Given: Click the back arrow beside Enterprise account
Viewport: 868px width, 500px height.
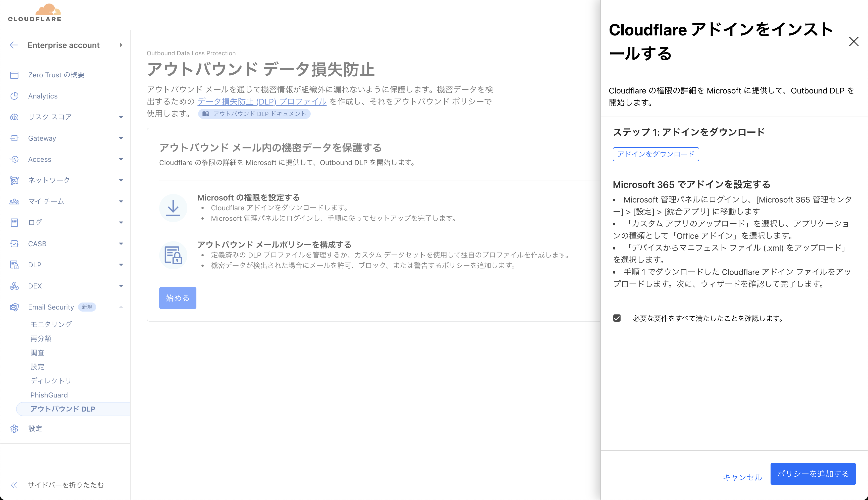Looking at the screenshot, I should pos(14,45).
